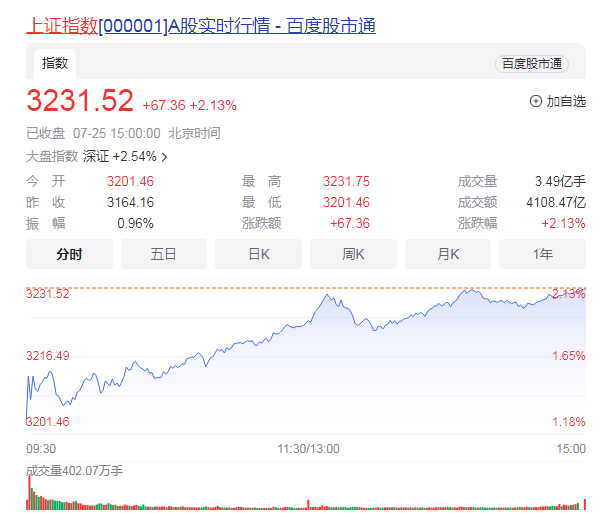Select the 月K monthly chart
Image resolution: width=610 pixels, height=524 pixels.
(448, 254)
